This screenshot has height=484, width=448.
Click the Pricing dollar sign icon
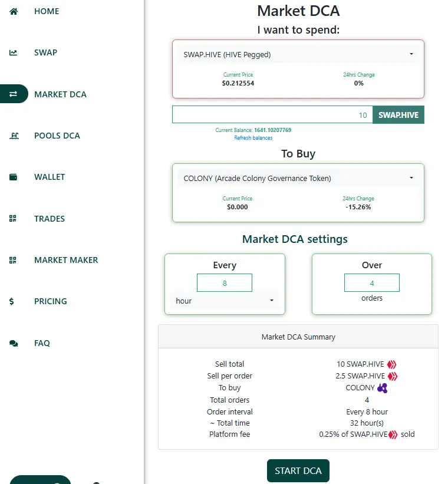[x=11, y=301]
